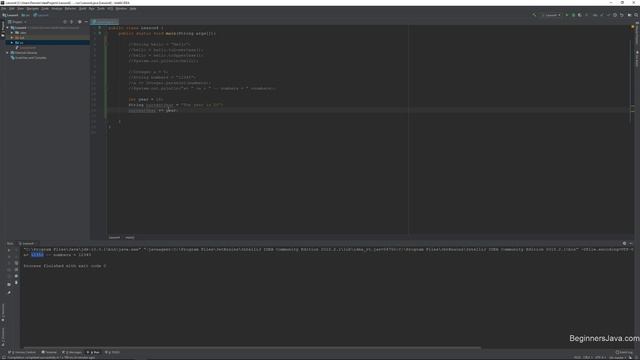Expand External Libraries node

pos(7,53)
